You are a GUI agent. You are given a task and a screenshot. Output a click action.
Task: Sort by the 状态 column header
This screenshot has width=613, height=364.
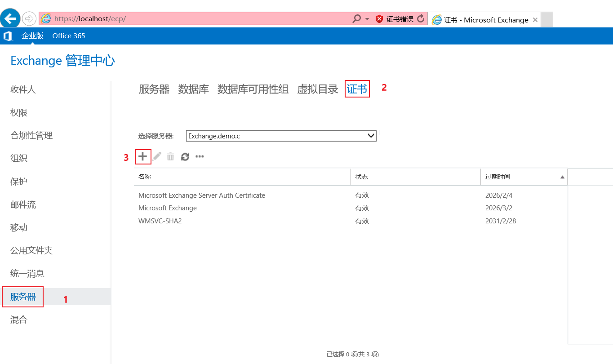pyautogui.click(x=416, y=177)
